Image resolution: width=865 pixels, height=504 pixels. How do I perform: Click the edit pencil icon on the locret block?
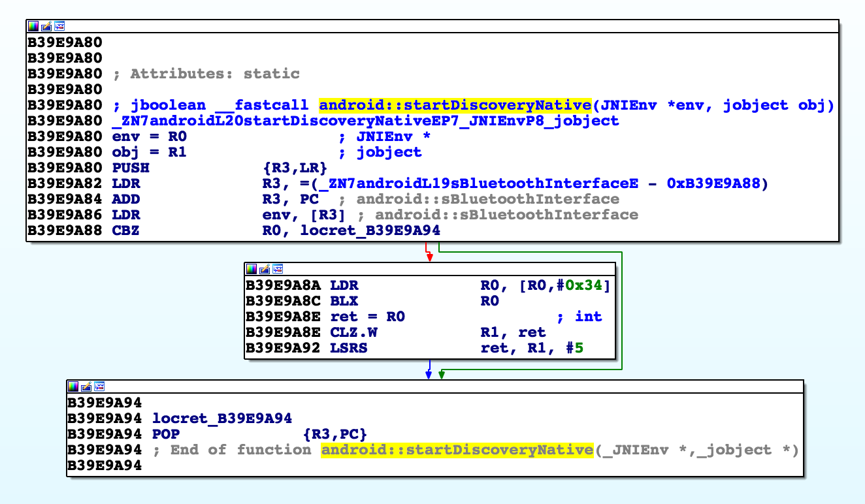pos(86,386)
